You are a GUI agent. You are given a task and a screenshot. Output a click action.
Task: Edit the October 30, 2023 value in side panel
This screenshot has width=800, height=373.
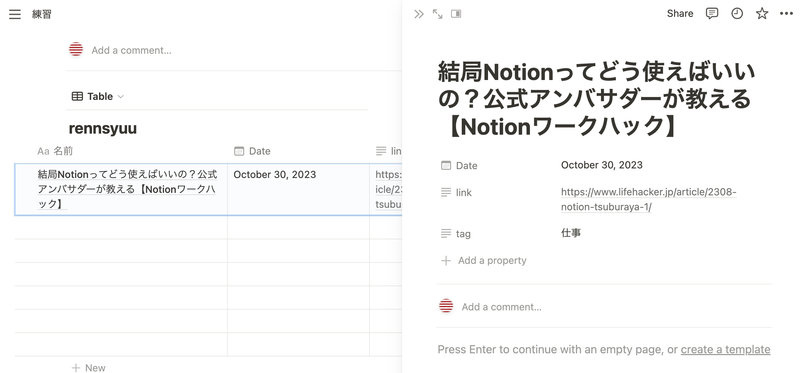tap(602, 165)
